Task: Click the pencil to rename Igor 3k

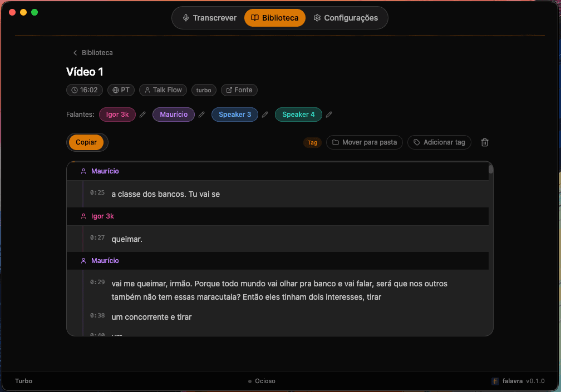Action: pos(142,115)
